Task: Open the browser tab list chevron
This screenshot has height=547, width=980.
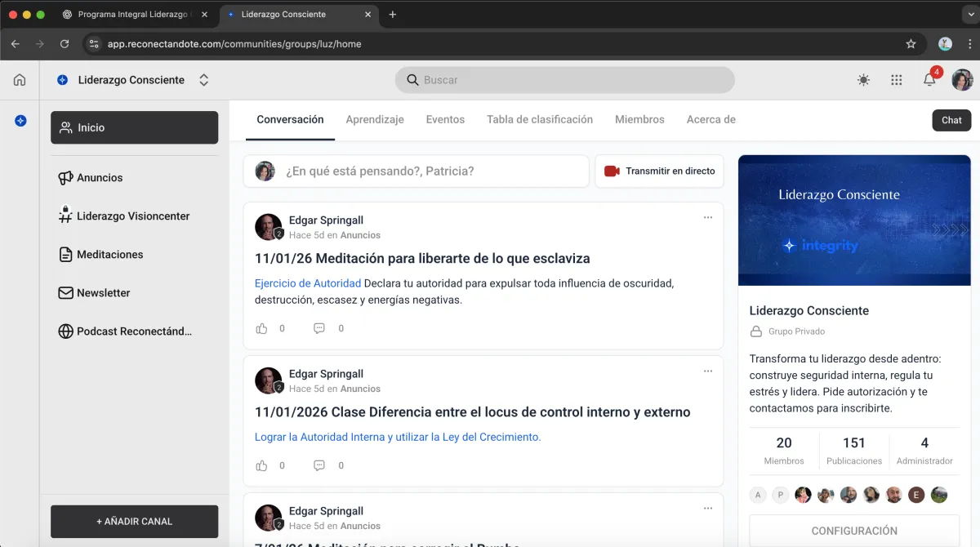Action: [x=969, y=15]
